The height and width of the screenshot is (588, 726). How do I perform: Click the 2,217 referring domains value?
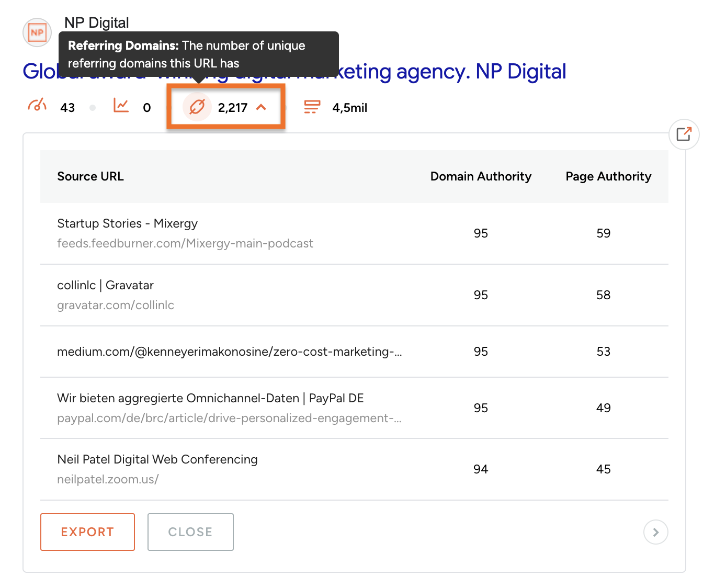[x=233, y=108]
